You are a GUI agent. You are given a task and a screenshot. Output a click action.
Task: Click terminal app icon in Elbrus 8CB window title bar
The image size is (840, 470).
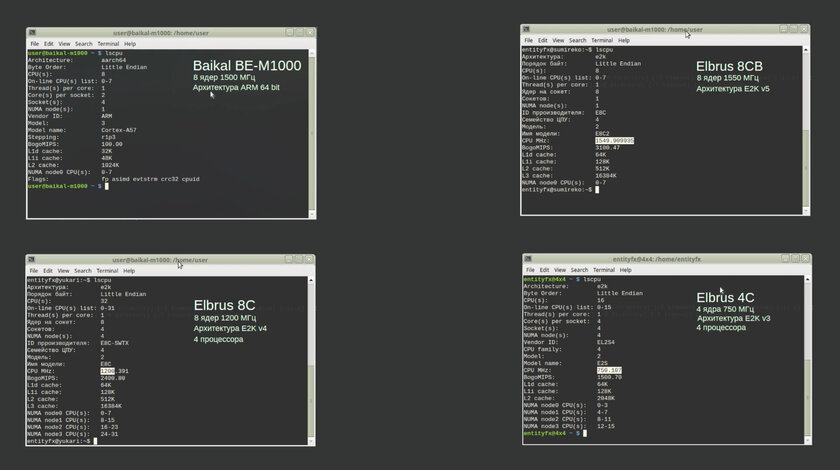point(526,29)
